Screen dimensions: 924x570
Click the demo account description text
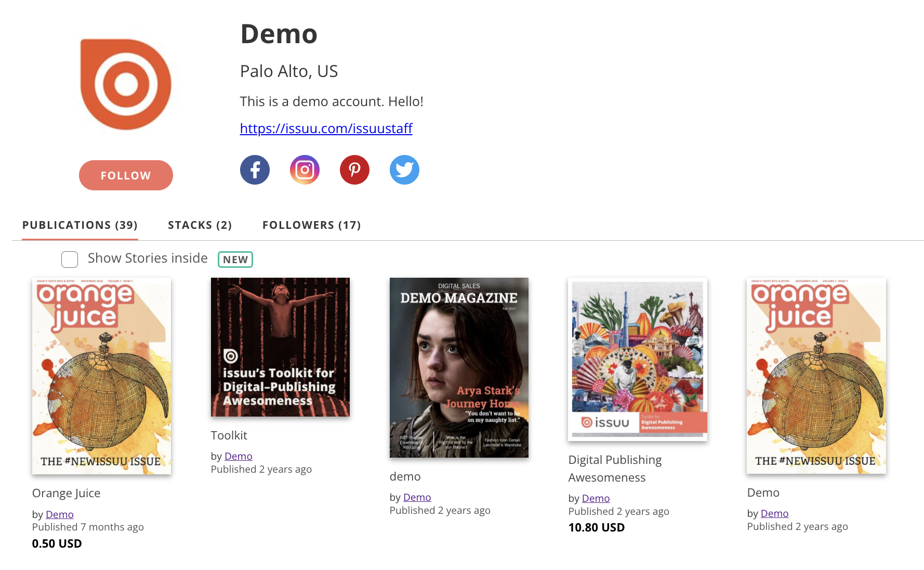(x=332, y=101)
